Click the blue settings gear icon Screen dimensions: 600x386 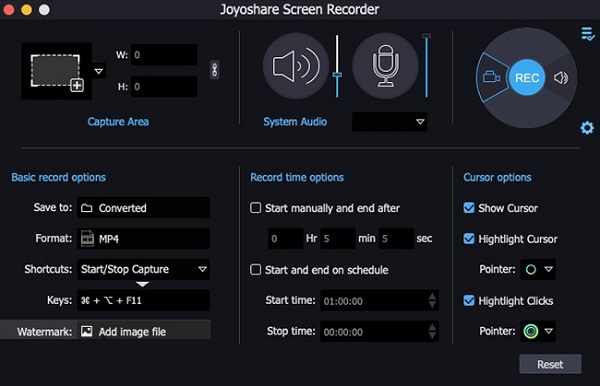(587, 128)
